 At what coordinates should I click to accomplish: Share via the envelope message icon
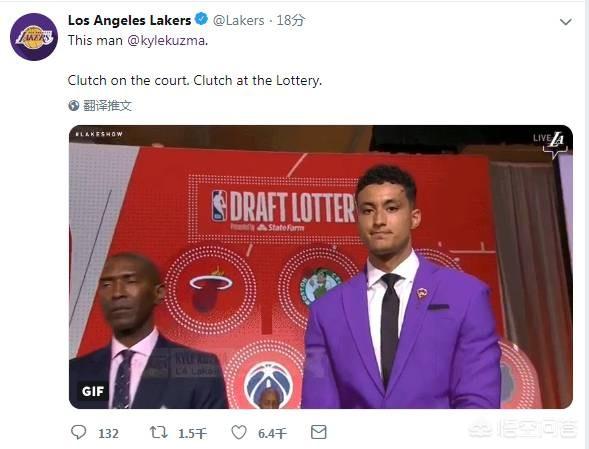coord(319,432)
